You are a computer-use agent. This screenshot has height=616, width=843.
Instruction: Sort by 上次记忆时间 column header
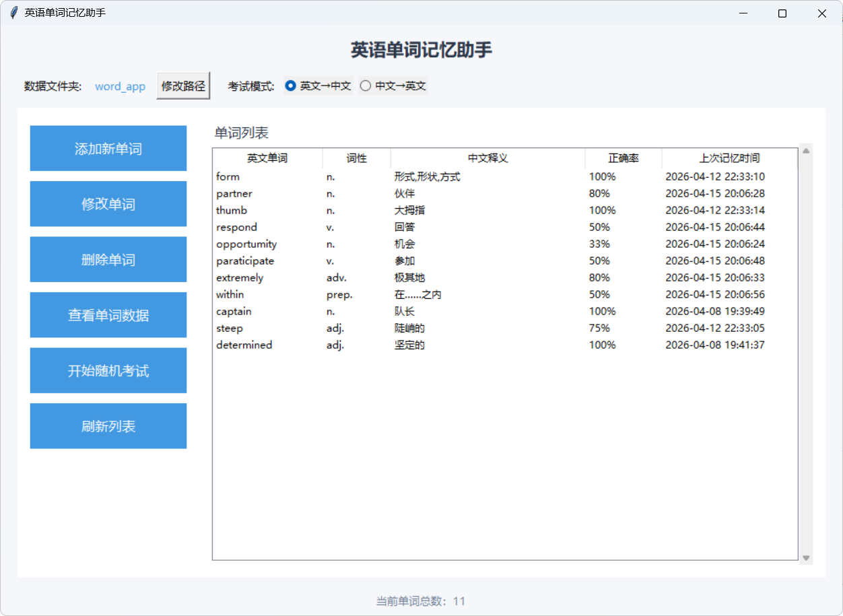pos(730,158)
